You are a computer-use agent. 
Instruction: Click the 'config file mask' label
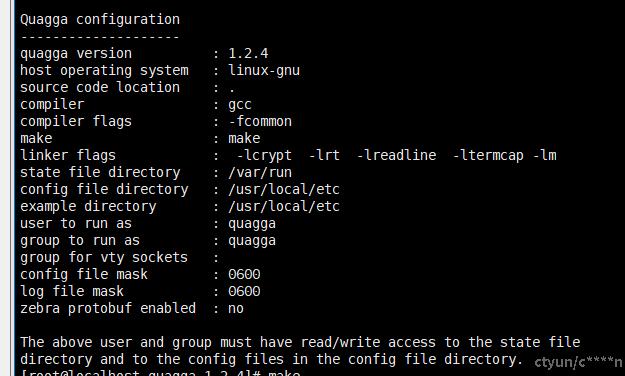[x=84, y=275]
